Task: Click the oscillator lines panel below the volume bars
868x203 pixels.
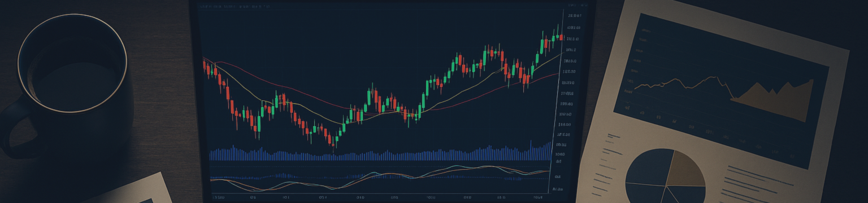Action: point(380,178)
